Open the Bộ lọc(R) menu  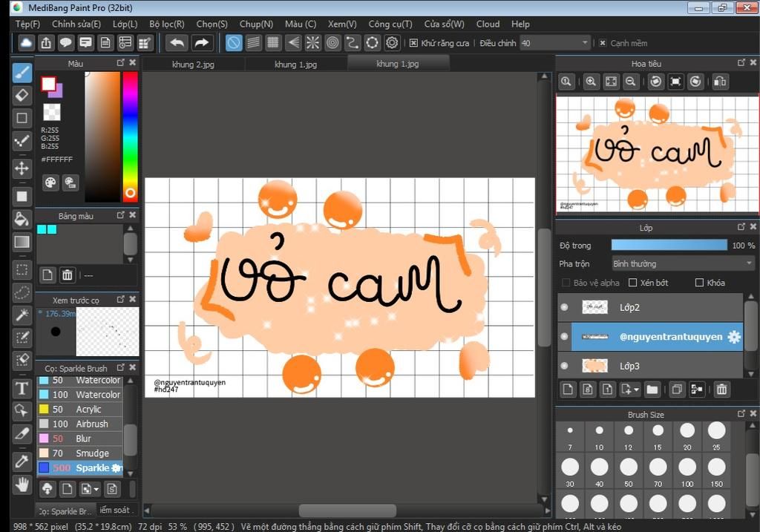tap(167, 24)
